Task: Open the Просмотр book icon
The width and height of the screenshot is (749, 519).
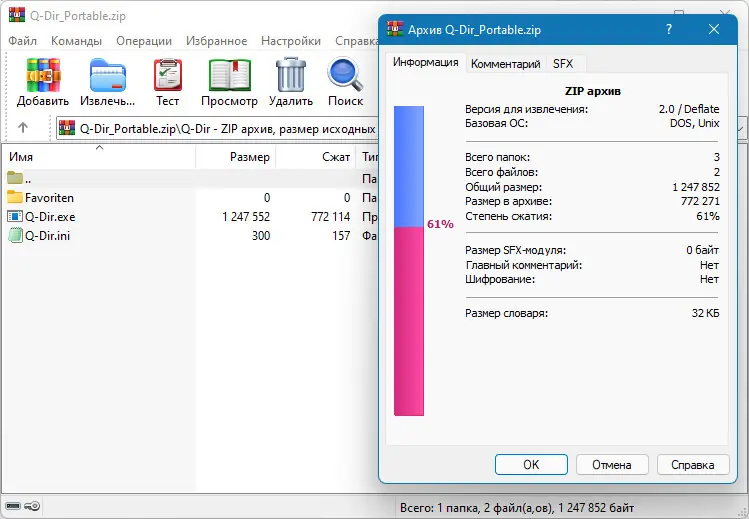Action: point(230,75)
